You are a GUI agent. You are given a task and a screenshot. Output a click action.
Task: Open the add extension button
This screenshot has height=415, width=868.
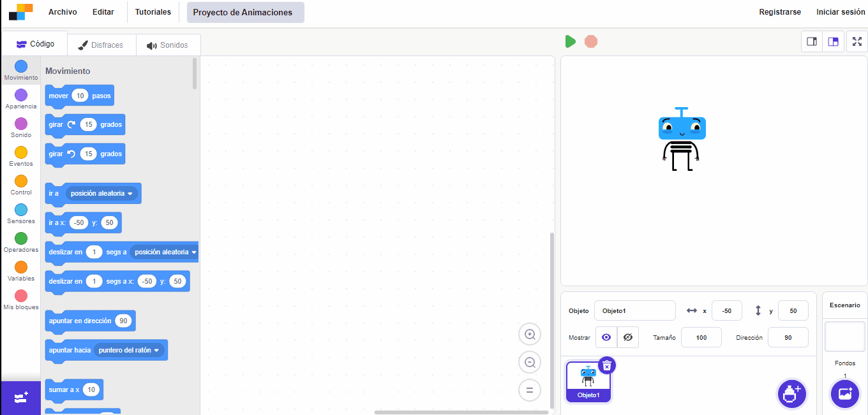point(20,398)
